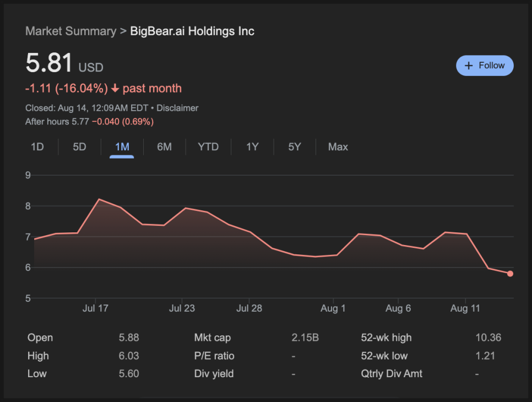Click the Closed: Aug 14 timestamp text
Image resolution: width=532 pixels, height=402 pixels.
pyautogui.click(x=87, y=108)
